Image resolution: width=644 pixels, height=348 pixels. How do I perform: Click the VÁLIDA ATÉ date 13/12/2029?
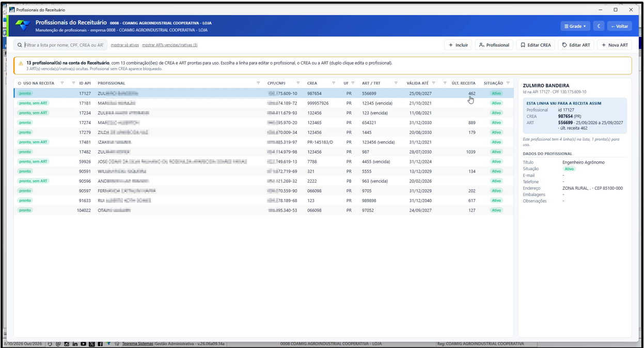(x=420, y=171)
